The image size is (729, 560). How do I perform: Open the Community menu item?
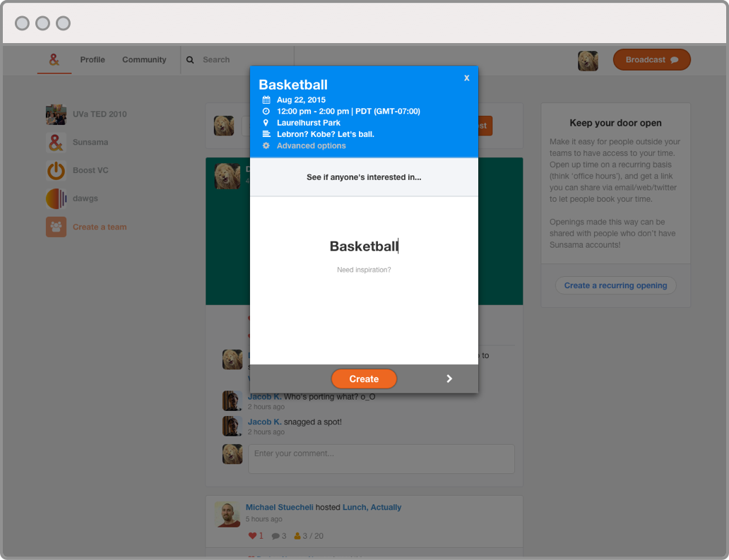point(144,60)
